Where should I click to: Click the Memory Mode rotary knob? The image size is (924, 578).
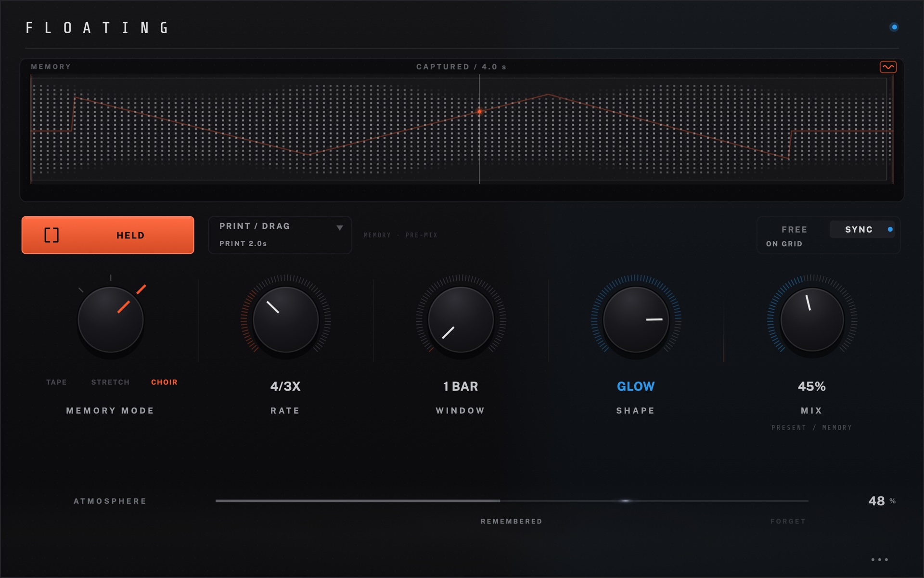pos(111,320)
